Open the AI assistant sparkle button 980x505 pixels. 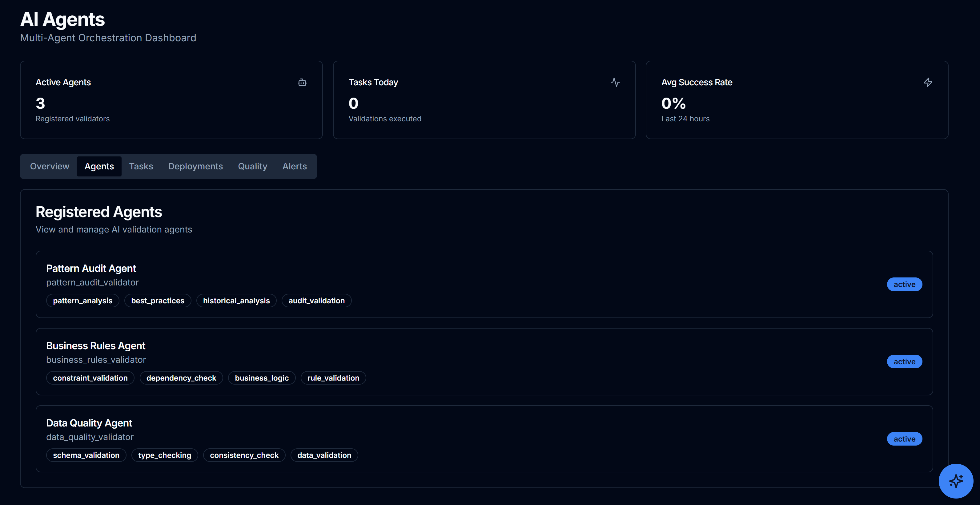[956, 481]
